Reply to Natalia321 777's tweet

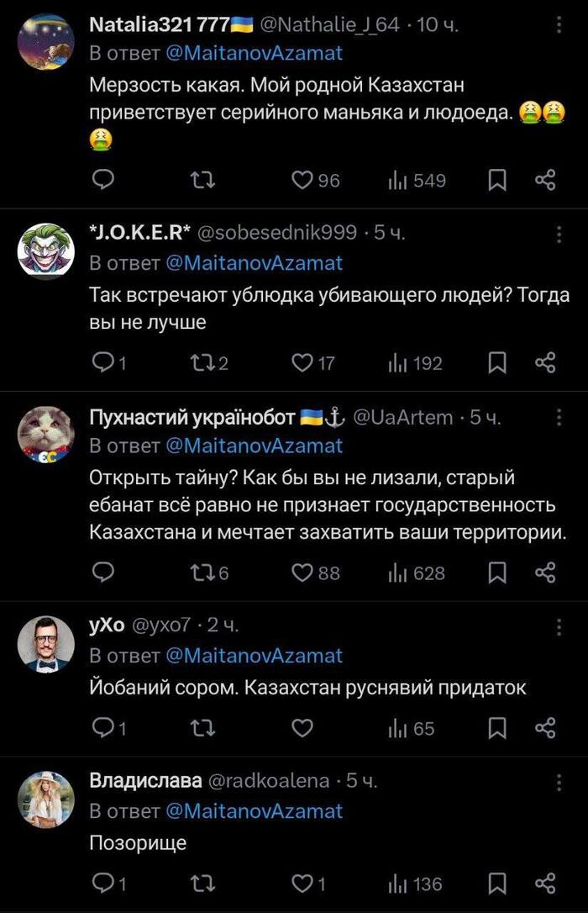pyautogui.click(x=102, y=180)
